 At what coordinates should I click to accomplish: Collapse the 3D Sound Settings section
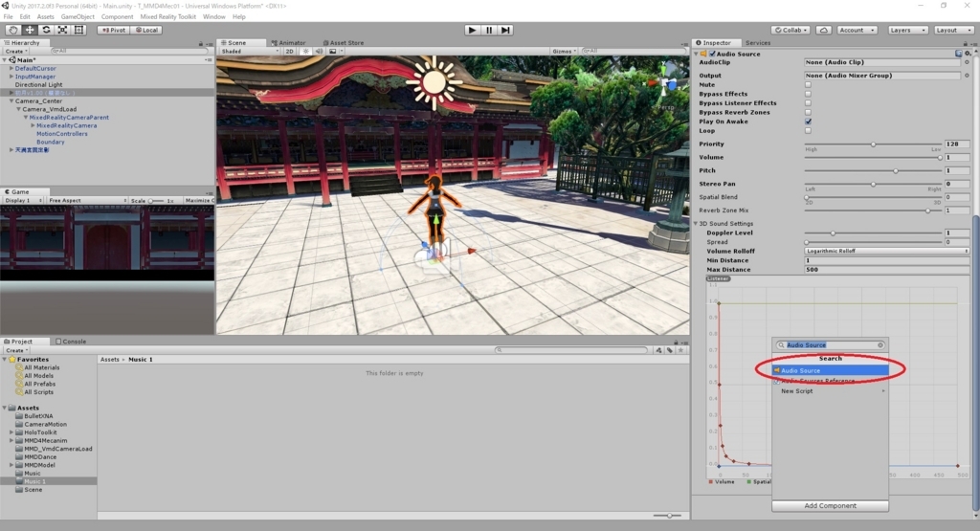click(696, 224)
